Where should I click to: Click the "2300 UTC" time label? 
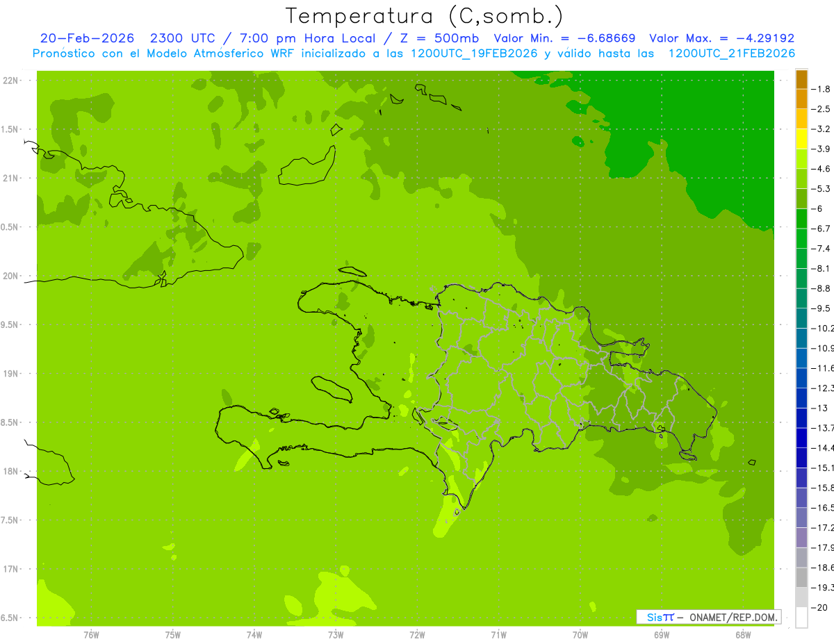coord(183,38)
